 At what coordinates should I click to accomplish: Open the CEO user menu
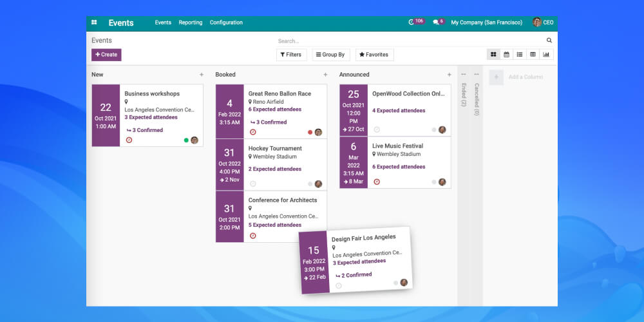[x=543, y=22]
